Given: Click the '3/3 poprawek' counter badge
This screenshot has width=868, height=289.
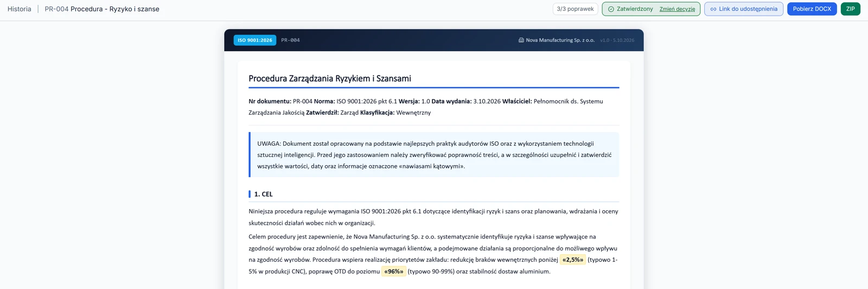Looking at the screenshot, I should tap(575, 9).
